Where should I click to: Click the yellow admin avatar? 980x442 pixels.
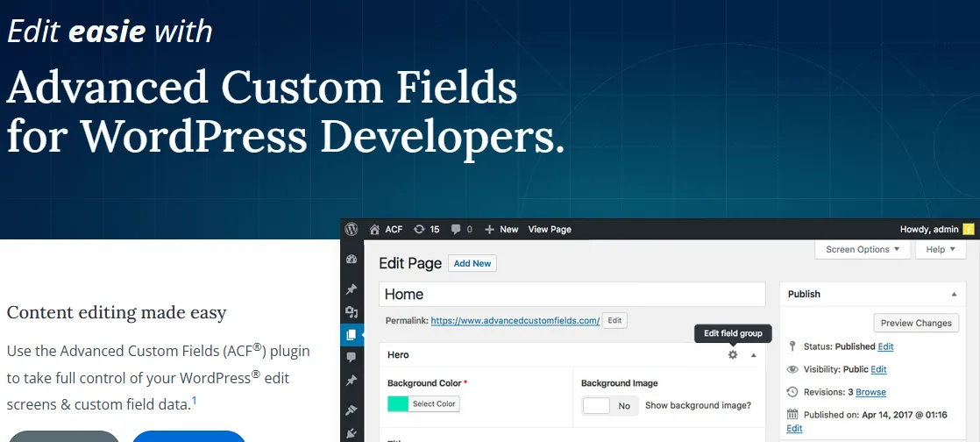click(968, 230)
